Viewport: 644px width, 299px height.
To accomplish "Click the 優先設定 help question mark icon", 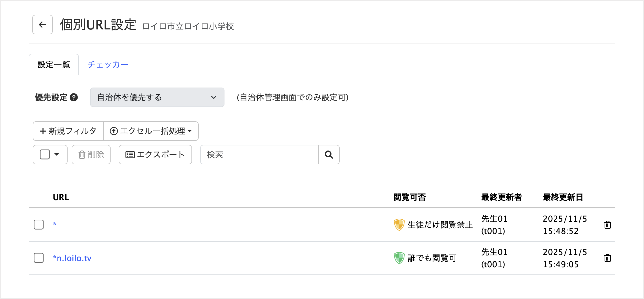I will [x=74, y=98].
